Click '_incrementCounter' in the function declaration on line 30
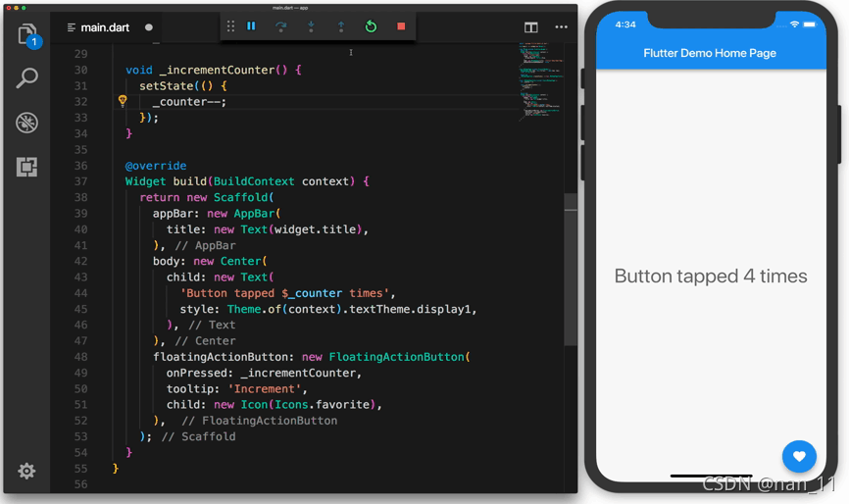Screen dimensions: 849x504 tap(217, 70)
